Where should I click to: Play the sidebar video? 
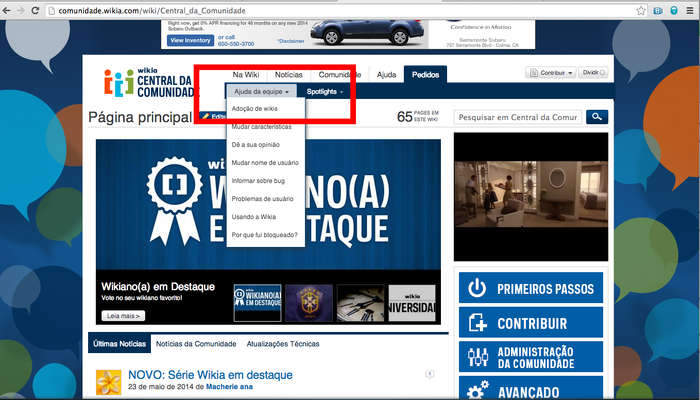tap(531, 196)
